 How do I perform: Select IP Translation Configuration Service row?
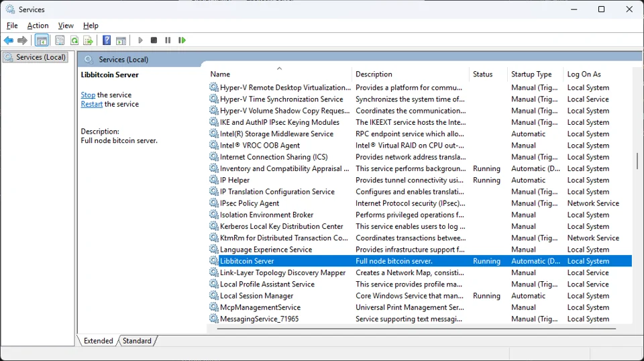point(420,192)
